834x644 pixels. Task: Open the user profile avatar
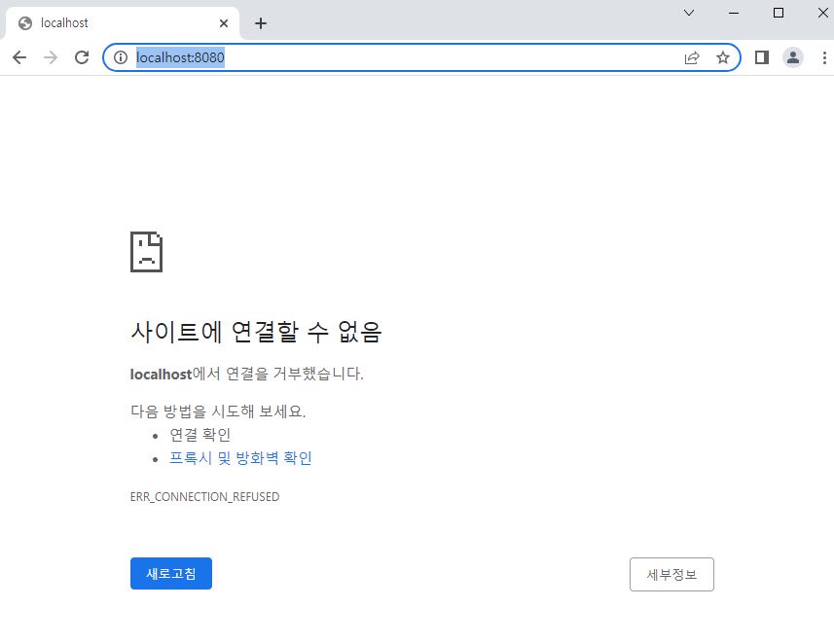point(792,57)
